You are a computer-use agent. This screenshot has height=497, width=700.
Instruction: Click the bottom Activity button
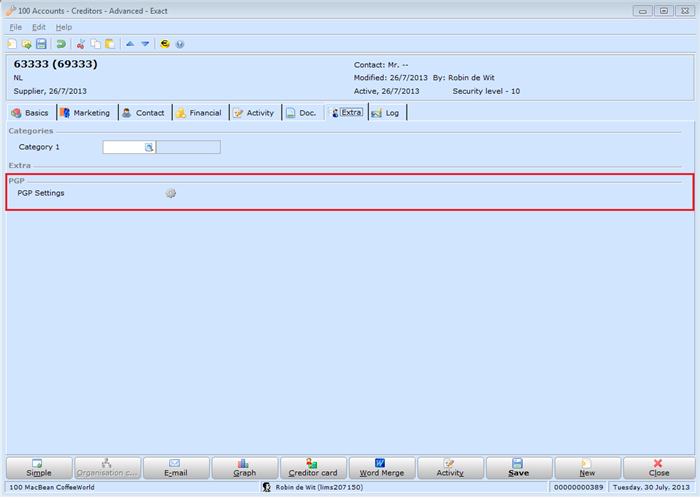(450, 468)
